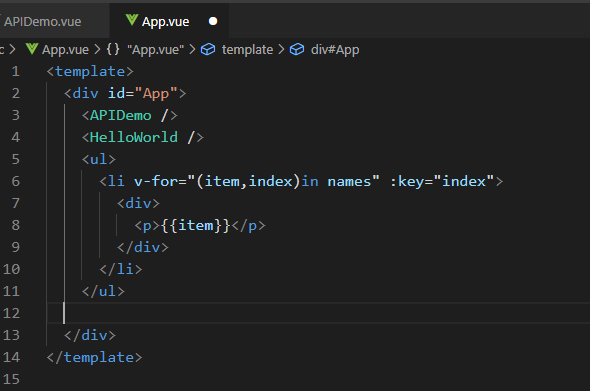Click the Vue icon in breadcrumb path
Screen dimensions: 590x391
point(32,49)
